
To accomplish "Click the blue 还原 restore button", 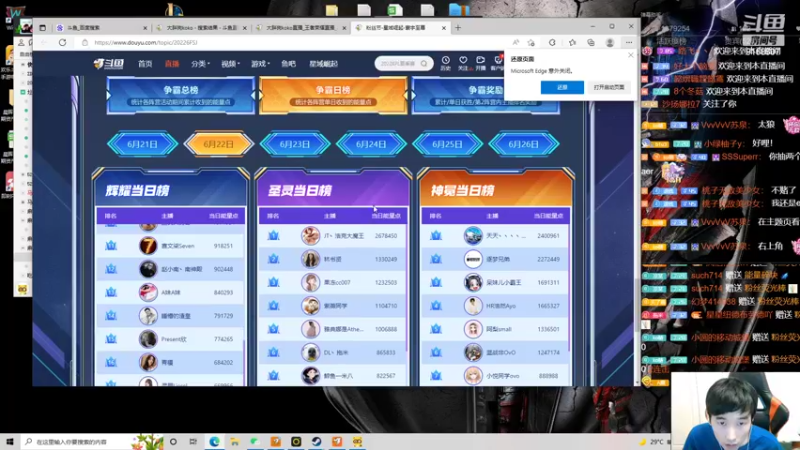I will (562, 87).
